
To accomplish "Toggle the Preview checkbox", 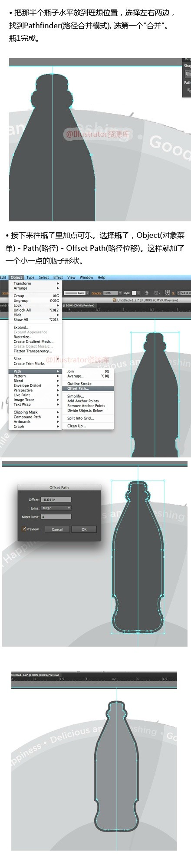I will [24, 529].
